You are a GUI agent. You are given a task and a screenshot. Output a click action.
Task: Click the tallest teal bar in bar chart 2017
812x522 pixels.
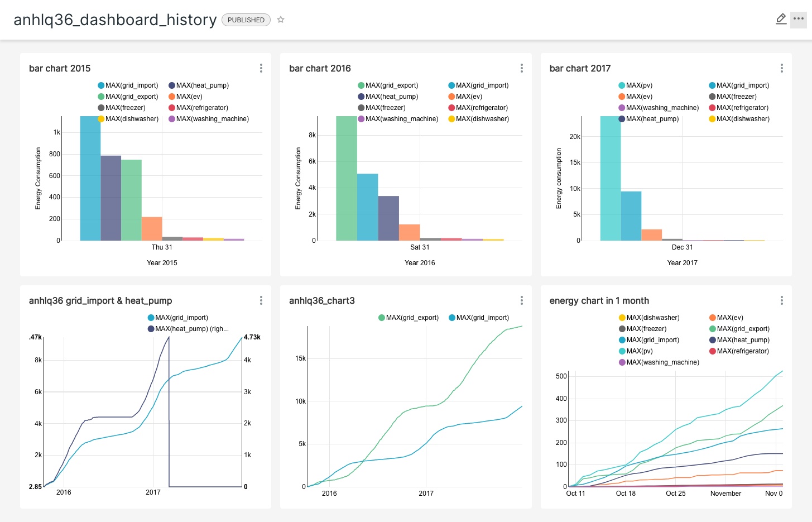tap(611, 178)
